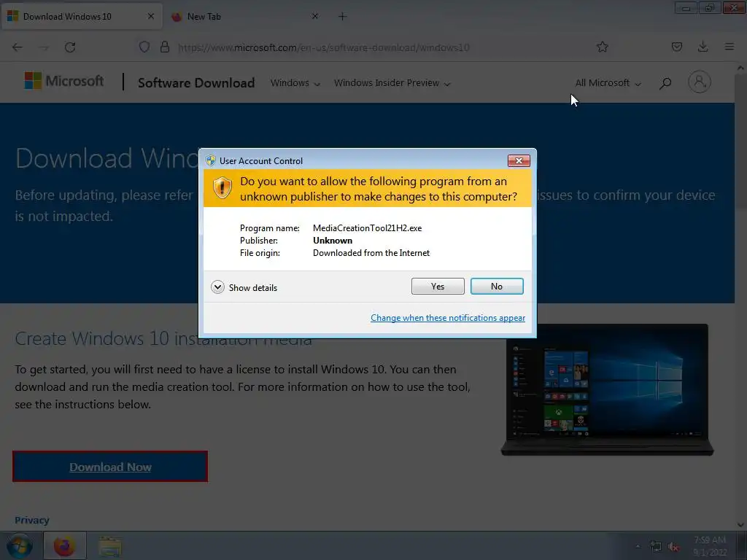This screenshot has width=747, height=560.
Task: Close the Download Windows 10 tab
Action: (x=151, y=16)
